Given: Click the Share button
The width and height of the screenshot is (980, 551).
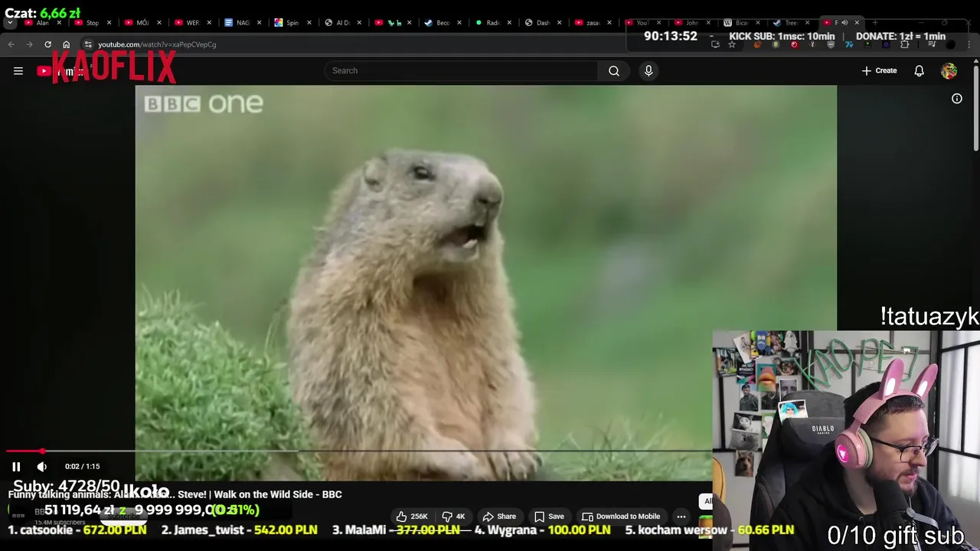Looking at the screenshot, I should tap(499, 517).
